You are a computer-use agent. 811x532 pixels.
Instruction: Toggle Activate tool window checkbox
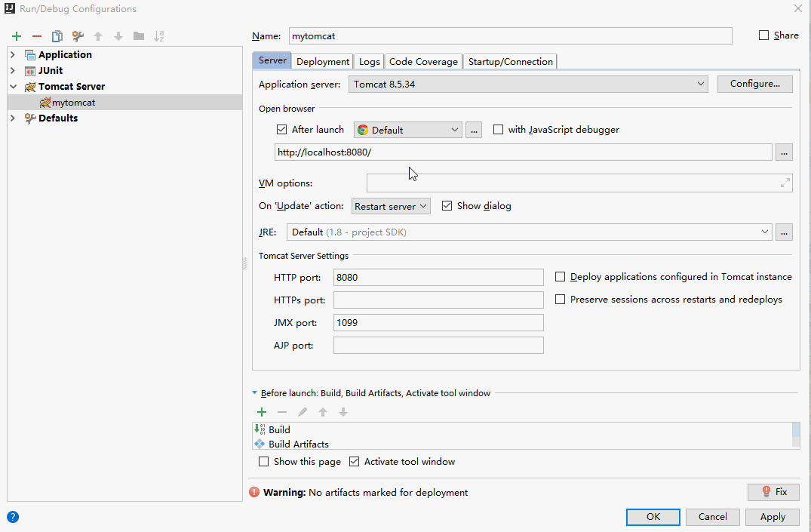coord(355,461)
